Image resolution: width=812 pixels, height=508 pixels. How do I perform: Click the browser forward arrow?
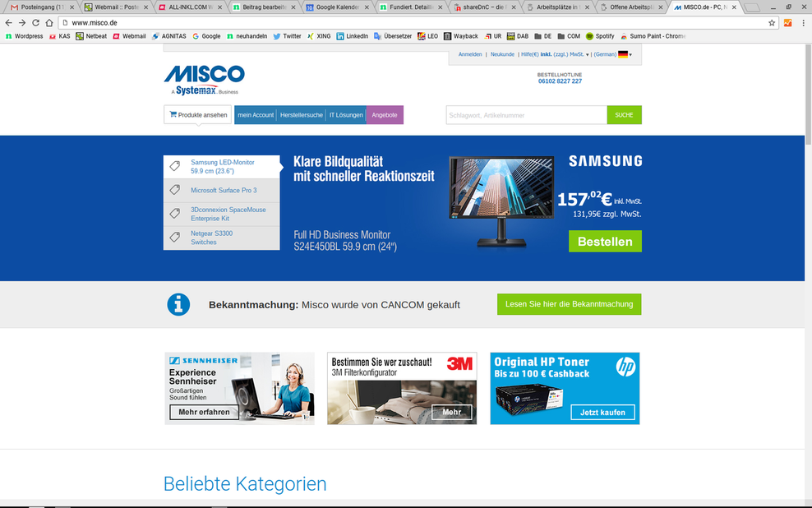coord(21,23)
